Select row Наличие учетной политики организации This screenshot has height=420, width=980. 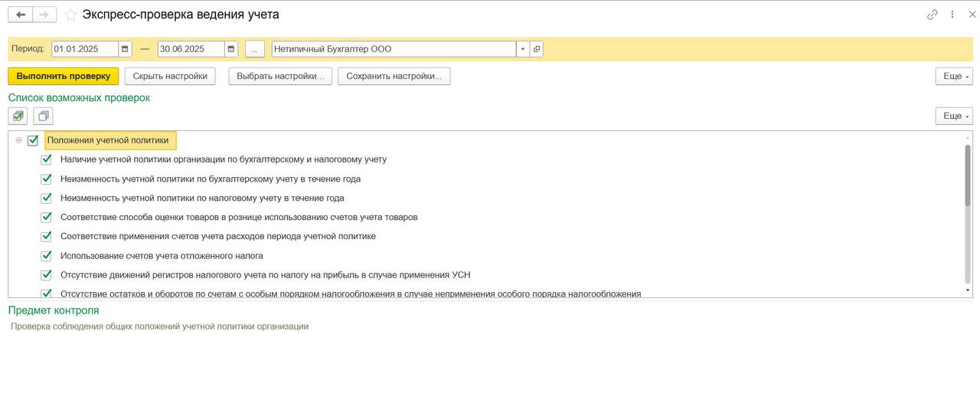[224, 159]
